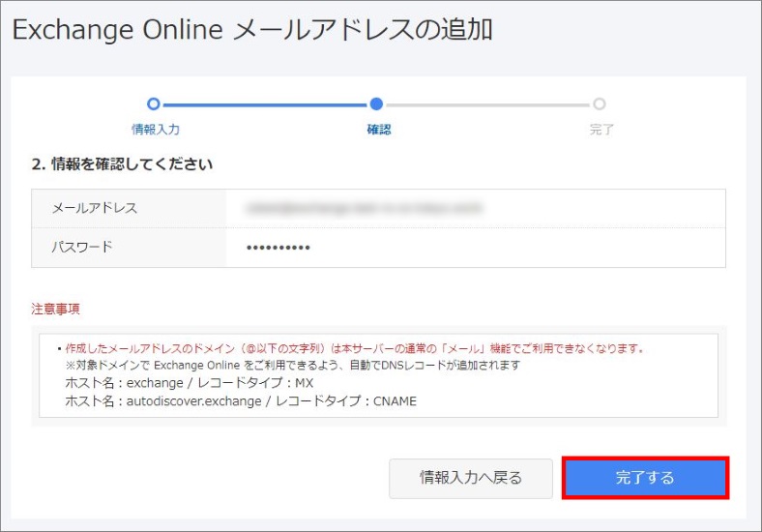The height and width of the screenshot is (532, 762).
Task: Select the 情報入力 step circle
Action: click(x=153, y=103)
